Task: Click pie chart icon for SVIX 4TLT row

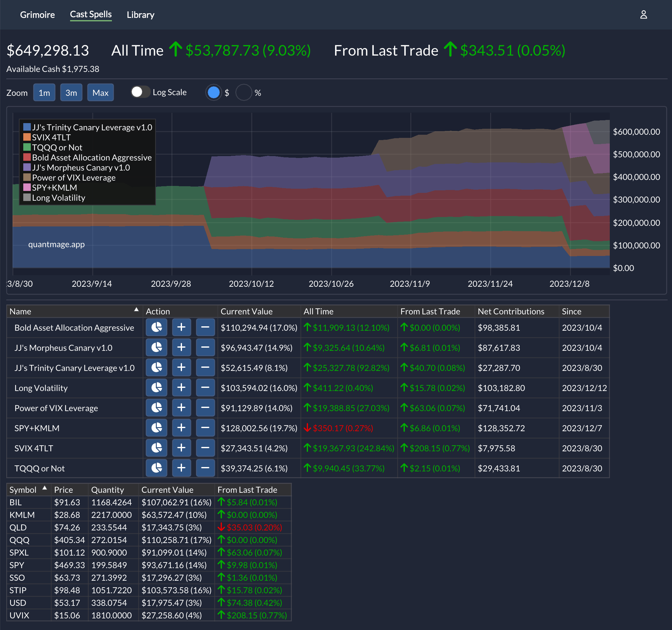Action: [157, 448]
